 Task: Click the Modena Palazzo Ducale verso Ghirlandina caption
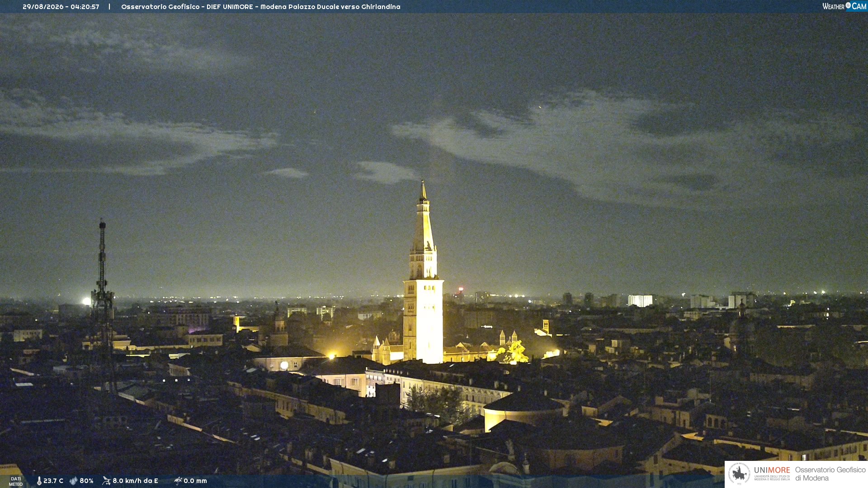330,7
